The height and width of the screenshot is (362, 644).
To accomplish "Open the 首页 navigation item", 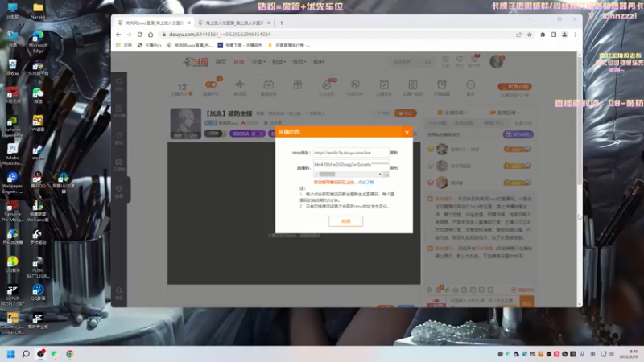I will point(221,62).
